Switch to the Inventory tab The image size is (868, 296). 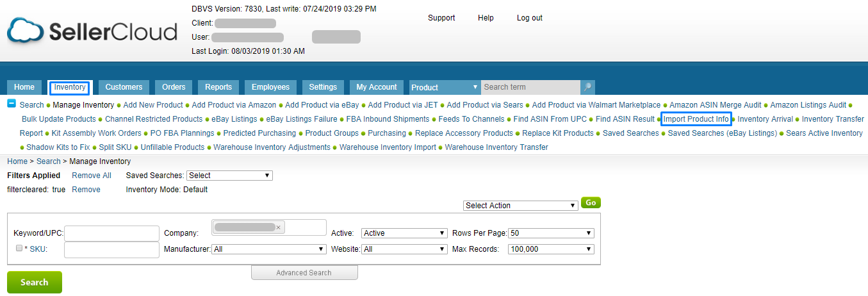coord(70,87)
